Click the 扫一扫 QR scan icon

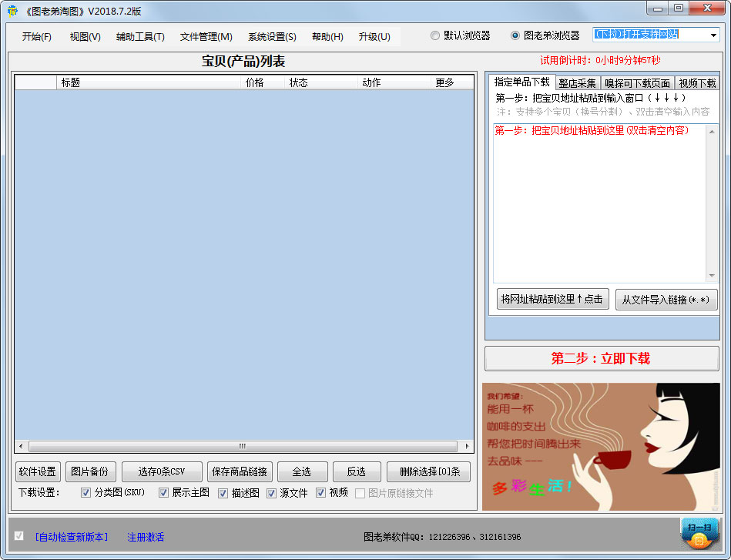(699, 534)
